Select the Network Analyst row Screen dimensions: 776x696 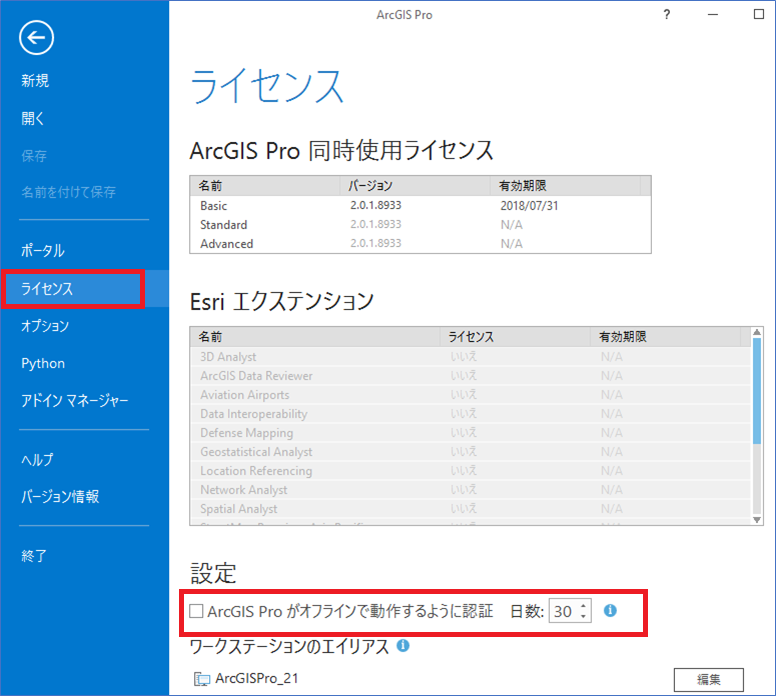click(471, 490)
